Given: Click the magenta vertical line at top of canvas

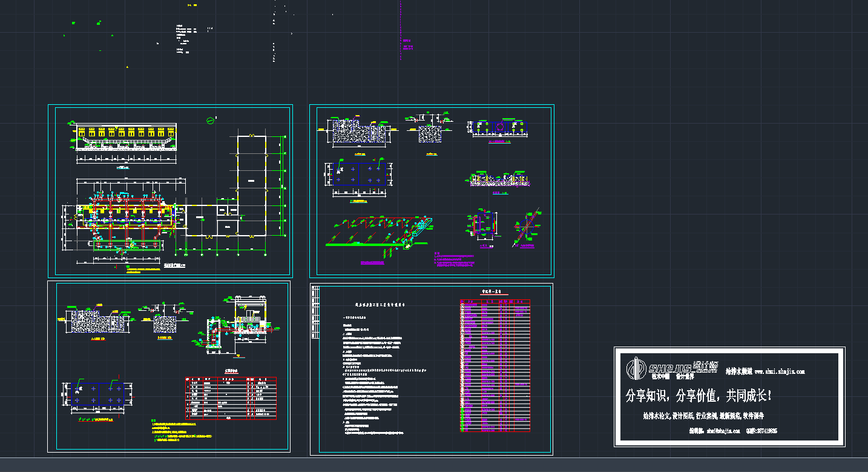Looking at the screenshot, I should [401, 30].
